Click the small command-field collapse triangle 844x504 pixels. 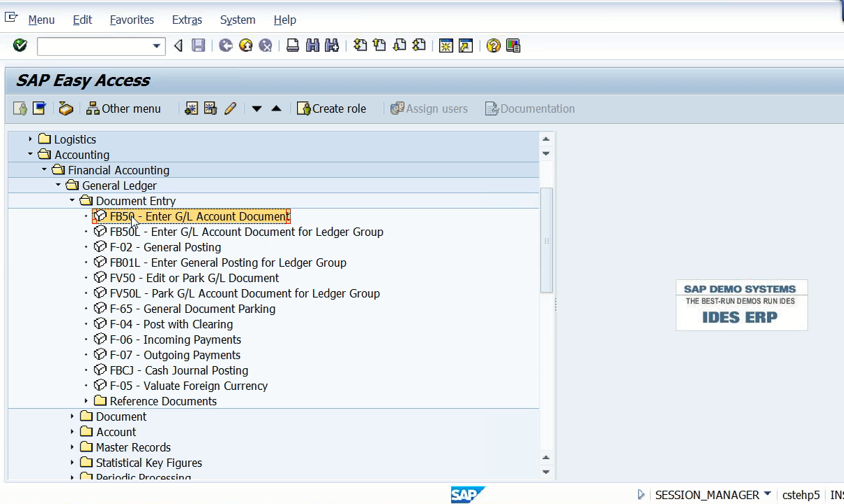178,45
